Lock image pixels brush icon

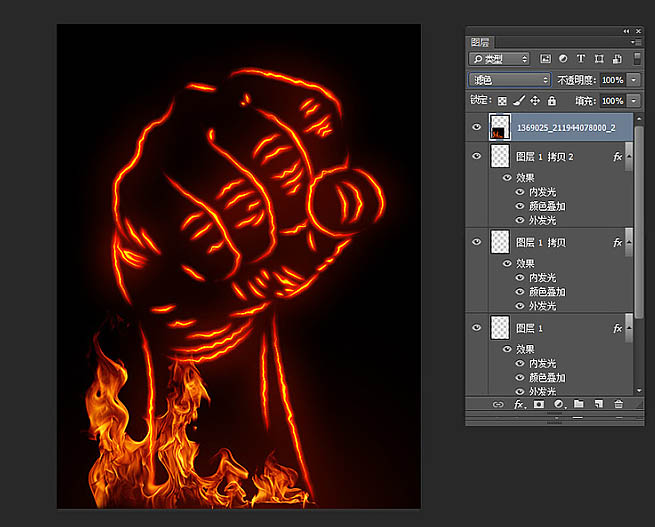click(x=518, y=101)
